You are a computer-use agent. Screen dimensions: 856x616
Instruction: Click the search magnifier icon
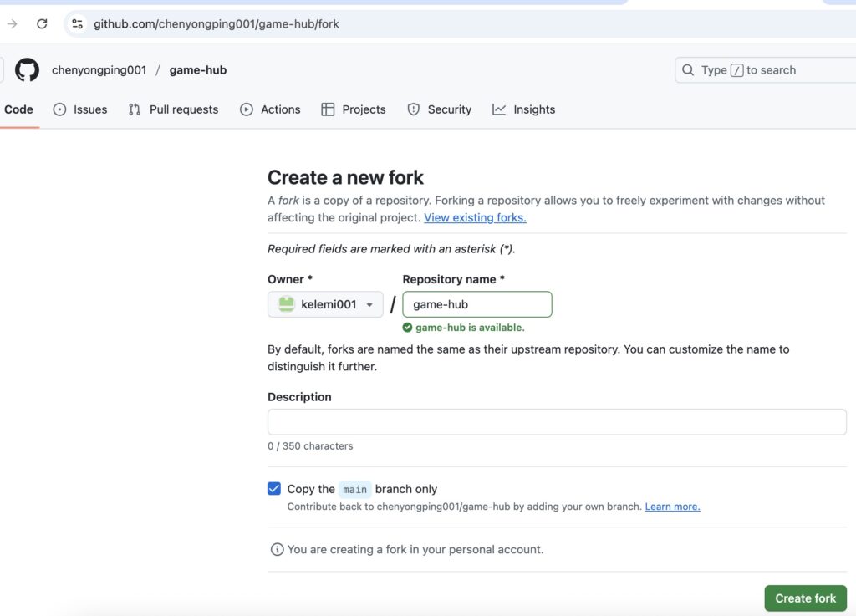click(688, 70)
